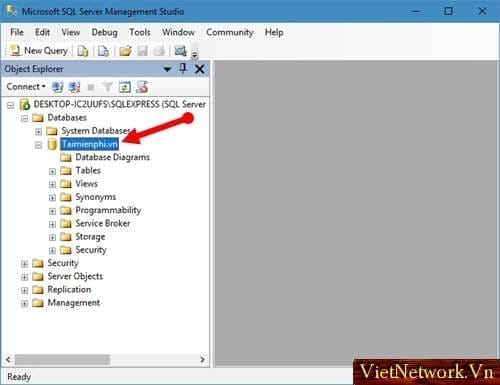Click the Open File folder icon
The width and height of the screenshot is (500, 385).
click(x=125, y=51)
